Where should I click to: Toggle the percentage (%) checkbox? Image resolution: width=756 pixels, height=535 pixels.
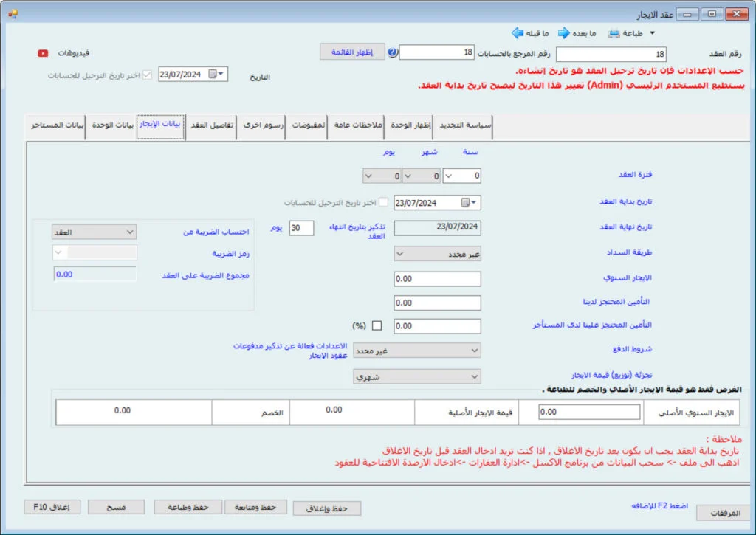tap(377, 326)
